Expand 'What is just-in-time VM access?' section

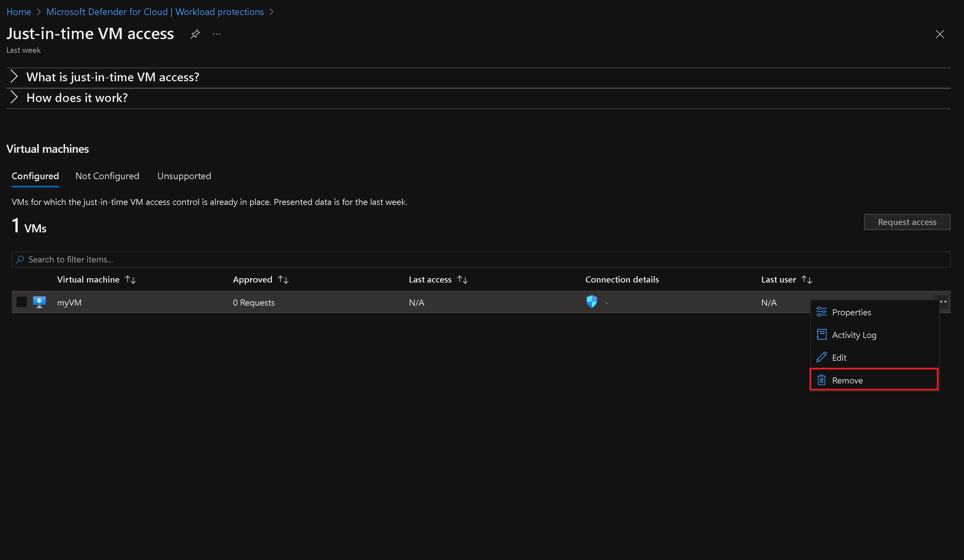pos(478,77)
